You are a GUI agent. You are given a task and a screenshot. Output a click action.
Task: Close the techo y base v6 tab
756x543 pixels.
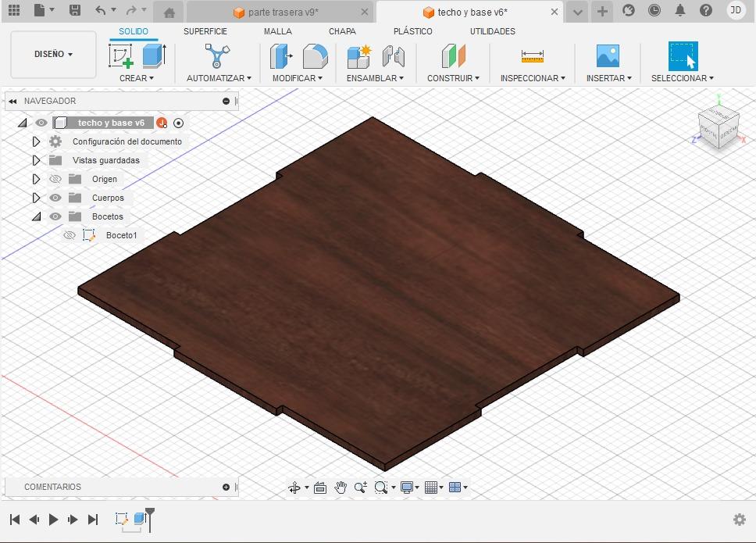pyautogui.click(x=555, y=12)
